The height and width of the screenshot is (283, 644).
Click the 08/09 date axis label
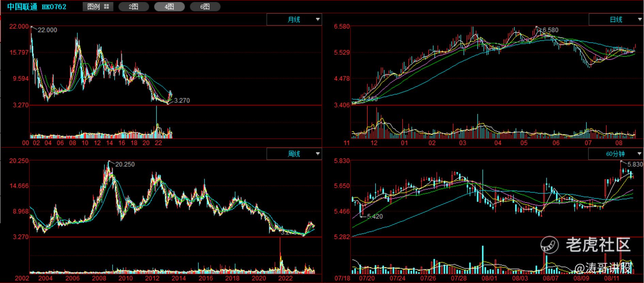coord(581,278)
